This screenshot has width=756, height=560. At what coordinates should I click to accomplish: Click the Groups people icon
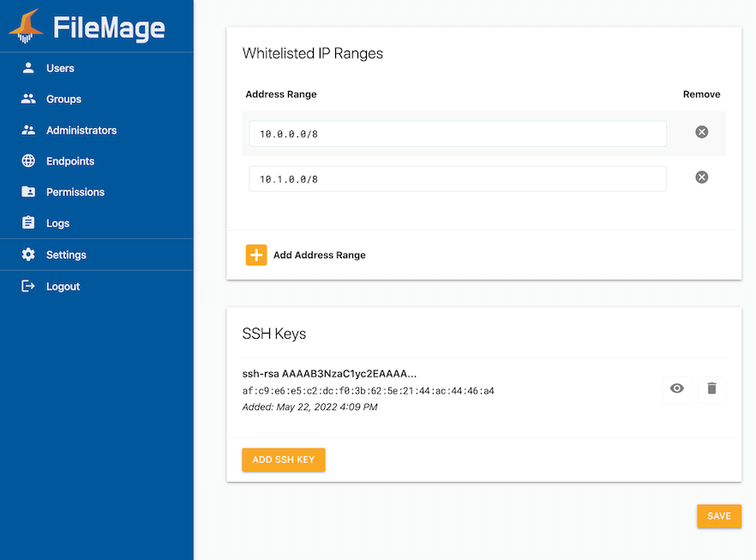[28, 99]
